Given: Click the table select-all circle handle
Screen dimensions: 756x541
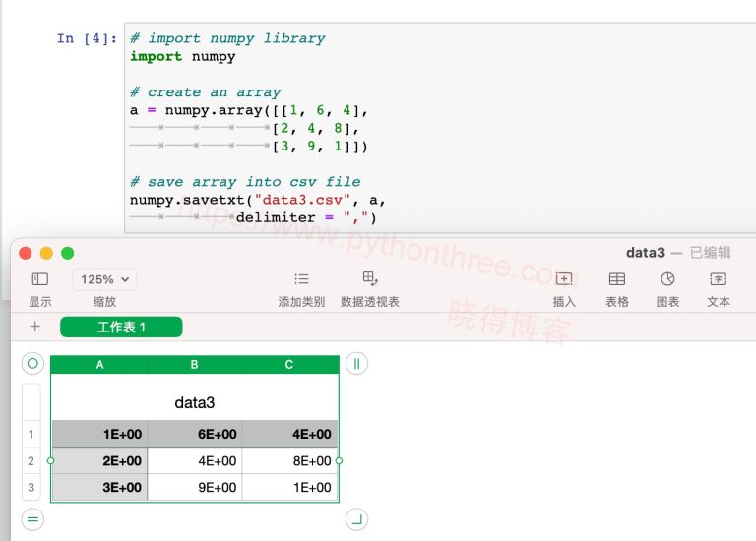Looking at the screenshot, I should [32, 364].
